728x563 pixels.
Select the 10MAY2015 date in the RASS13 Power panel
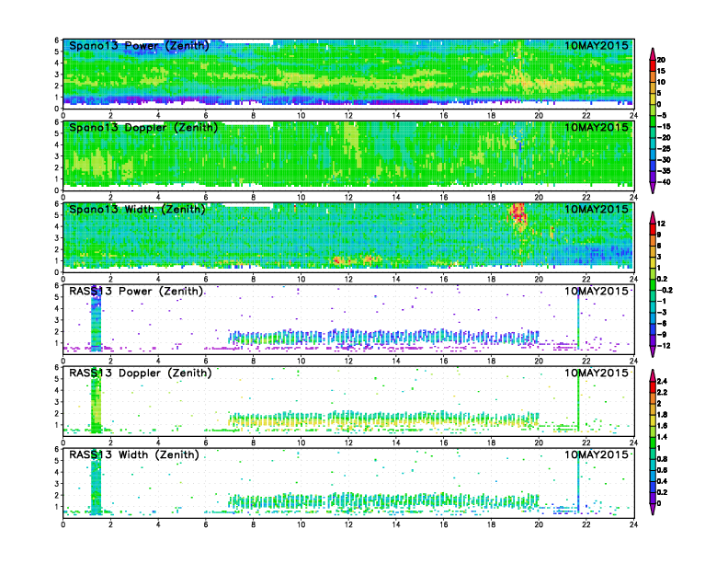597,291
